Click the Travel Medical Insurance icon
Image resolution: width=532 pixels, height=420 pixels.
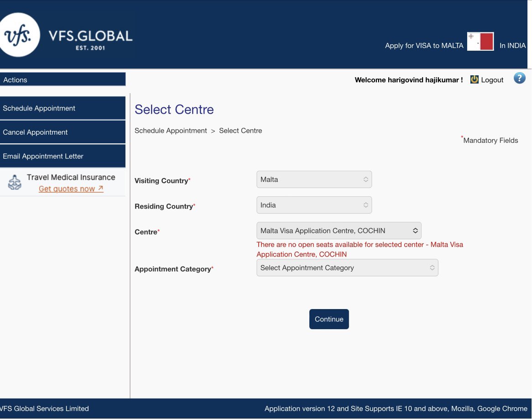point(15,182)
